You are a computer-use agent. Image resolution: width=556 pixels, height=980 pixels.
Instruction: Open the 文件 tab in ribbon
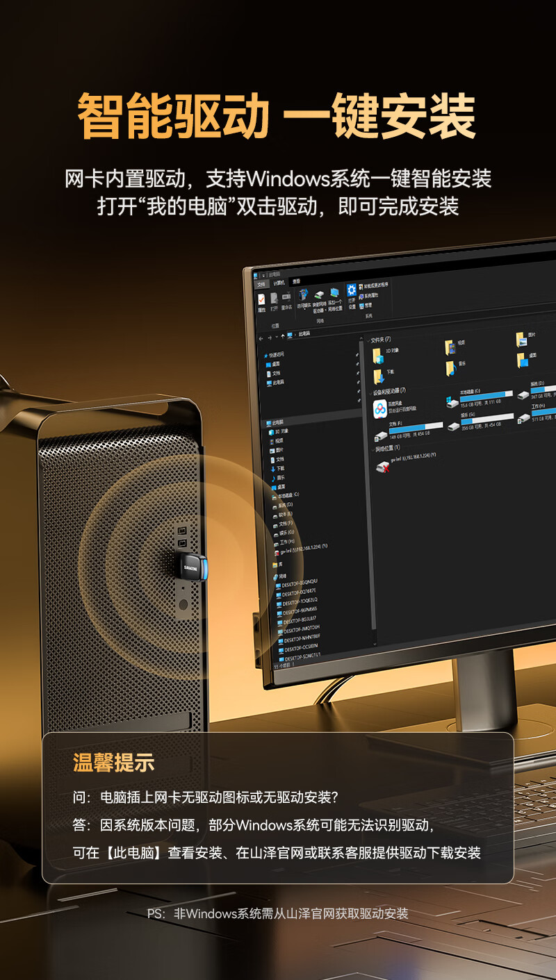(x=261, y=284)
